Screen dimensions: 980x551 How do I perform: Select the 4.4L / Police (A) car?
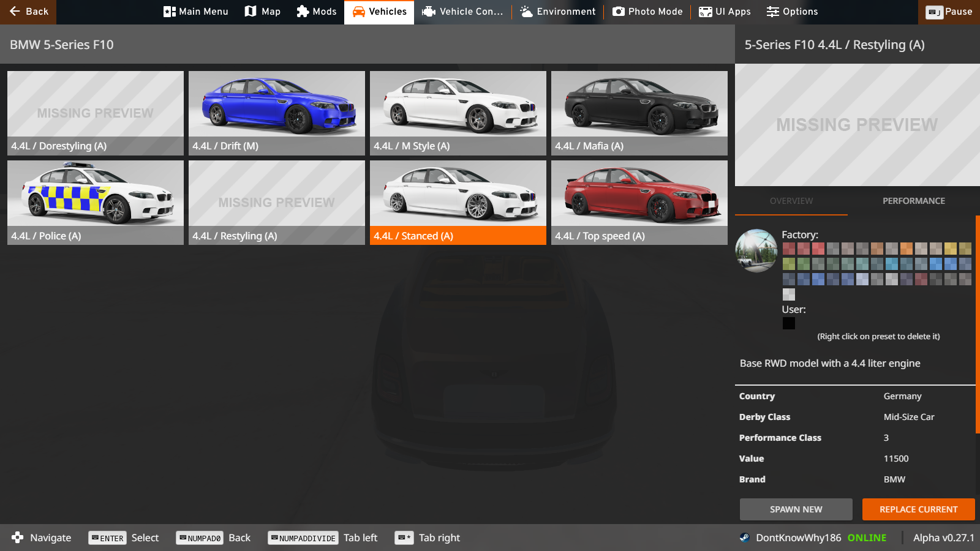tap(96, 203)
